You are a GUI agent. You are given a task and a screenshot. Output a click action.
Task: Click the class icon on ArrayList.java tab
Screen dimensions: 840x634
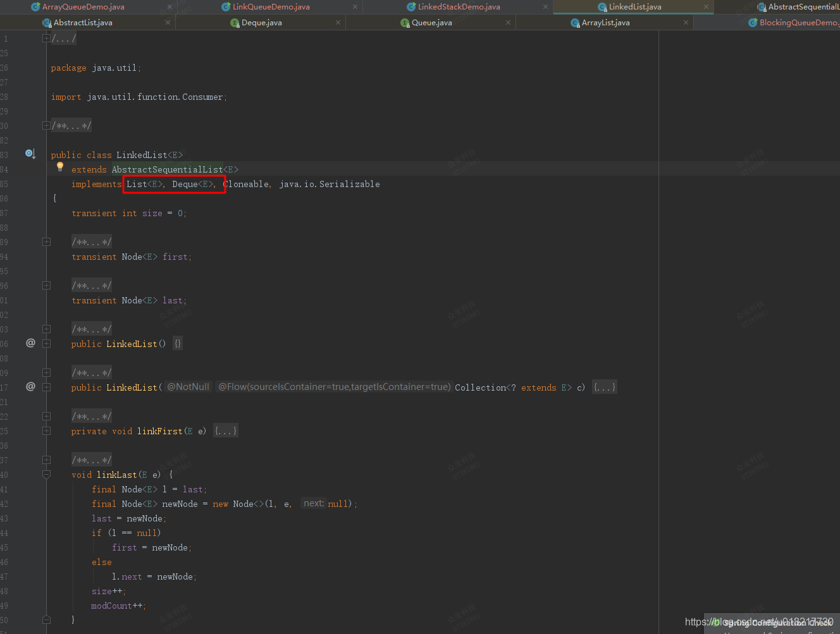[x=575, y=23]
